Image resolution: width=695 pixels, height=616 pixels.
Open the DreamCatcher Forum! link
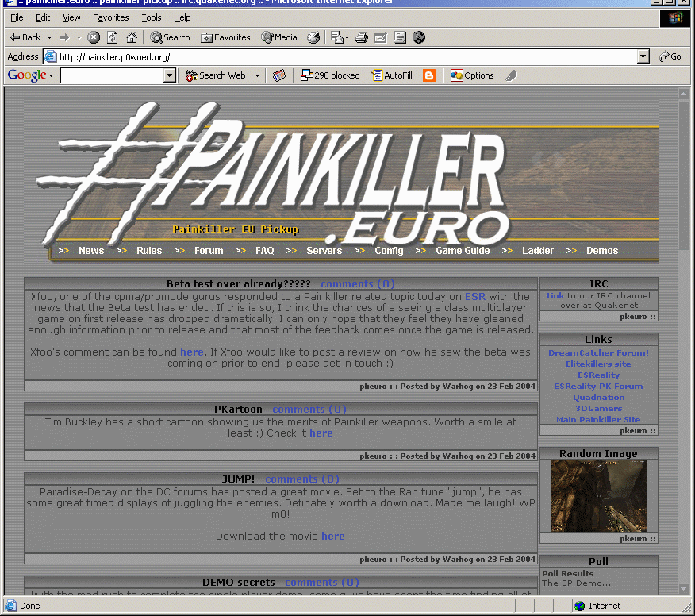[x=598, y=353]
